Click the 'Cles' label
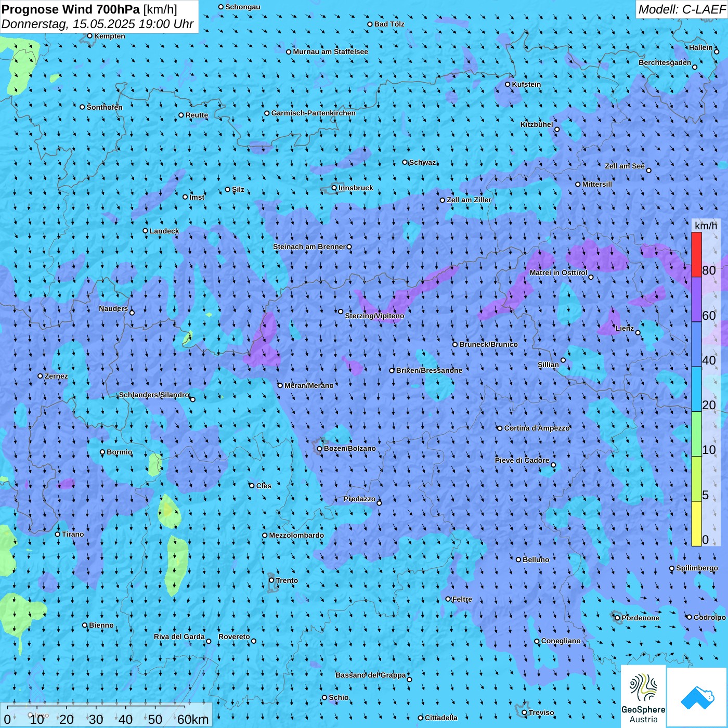Screen dimensions: 728x728 (264, 486)
